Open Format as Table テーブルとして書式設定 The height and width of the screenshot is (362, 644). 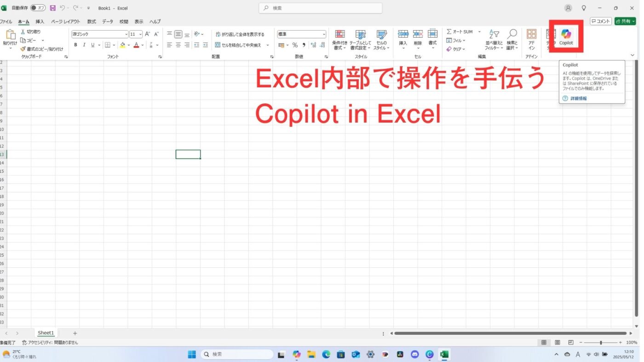360,40
